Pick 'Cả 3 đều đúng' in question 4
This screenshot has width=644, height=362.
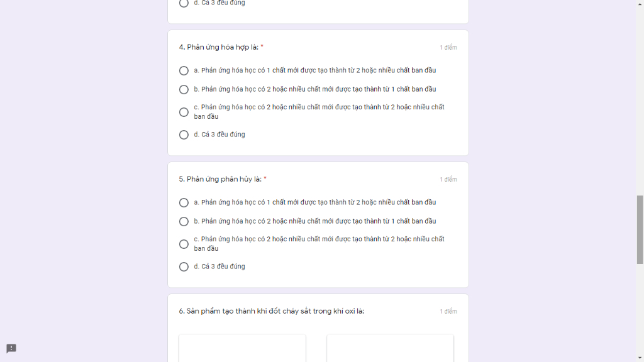[x=184, y=134]
